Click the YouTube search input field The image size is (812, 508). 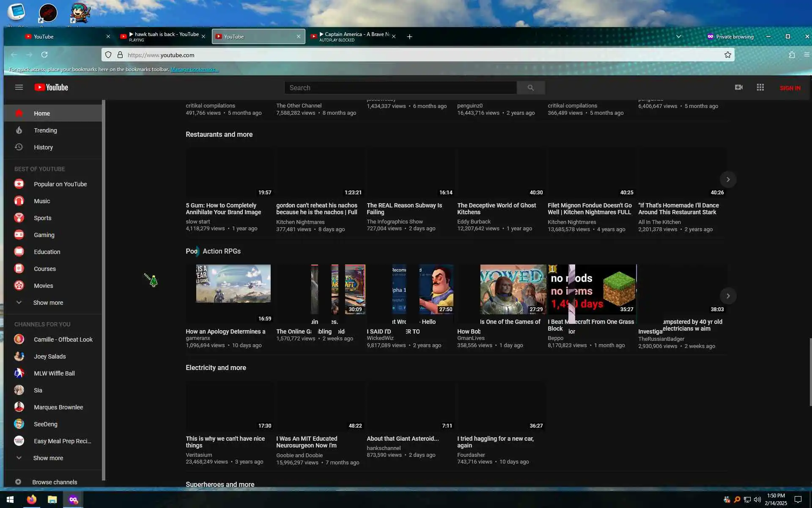(x=400, y=88)
